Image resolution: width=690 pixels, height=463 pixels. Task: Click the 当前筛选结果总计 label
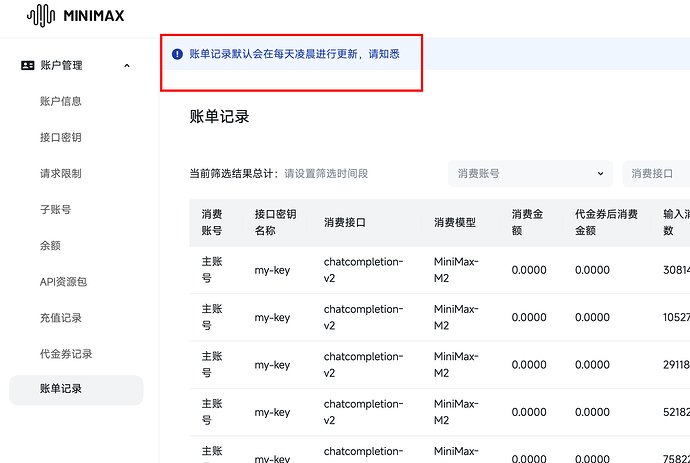234,173
